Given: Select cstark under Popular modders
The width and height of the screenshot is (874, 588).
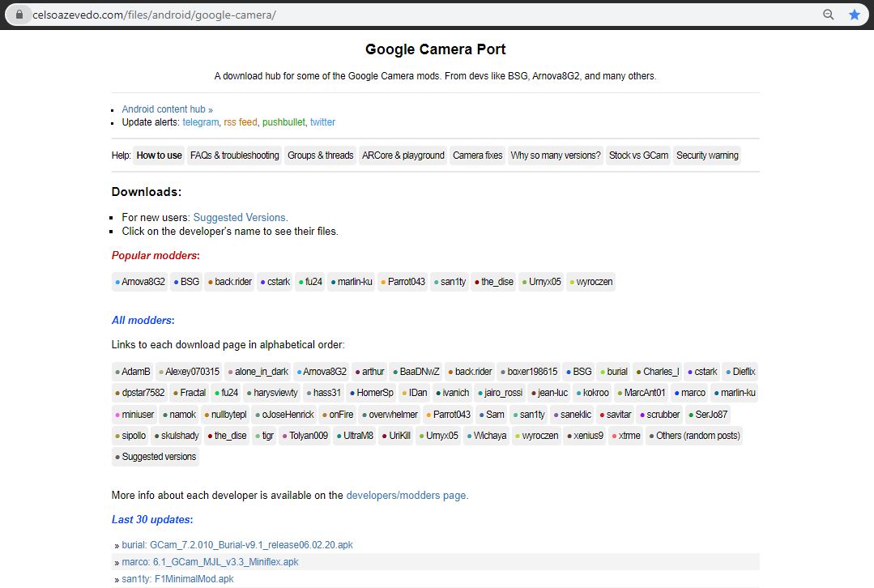Looking at the screenshot, I should coord(275,282).
